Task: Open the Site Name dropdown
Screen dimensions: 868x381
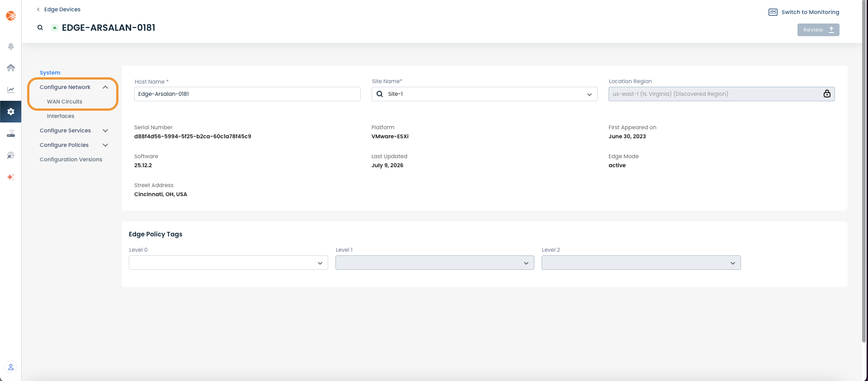Action: pyautogui.click(x=485, y=94)
